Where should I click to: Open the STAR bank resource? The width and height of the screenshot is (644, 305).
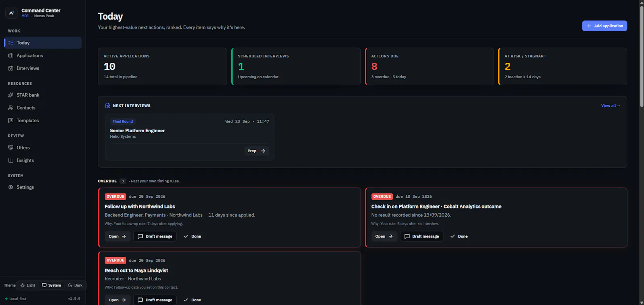(x=43, y=95)
